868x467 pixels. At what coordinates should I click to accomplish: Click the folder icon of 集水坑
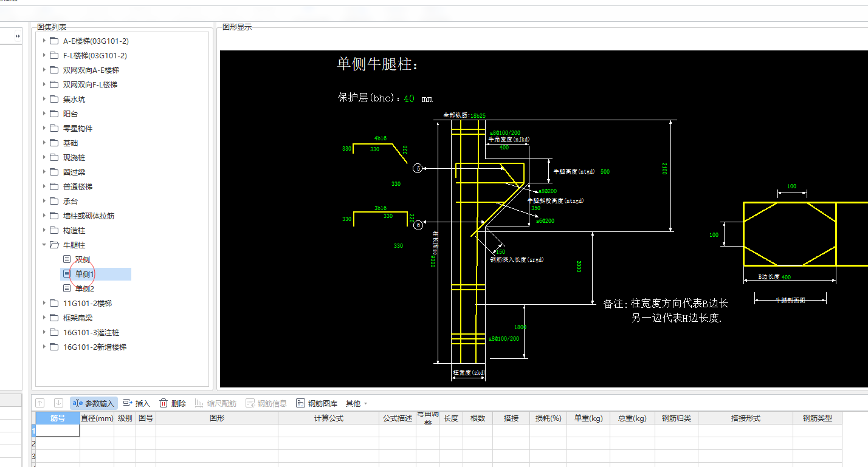[54, 99]
